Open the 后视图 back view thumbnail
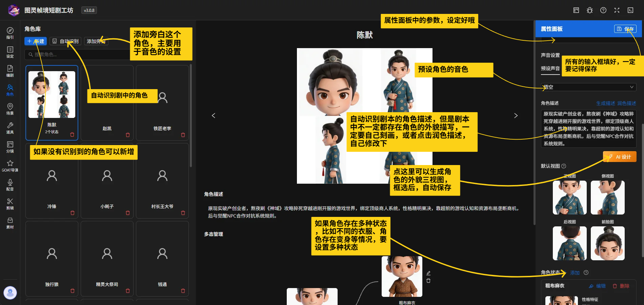Screen dimensions: 644x305 pyautogui.click(x=570, y=243)
